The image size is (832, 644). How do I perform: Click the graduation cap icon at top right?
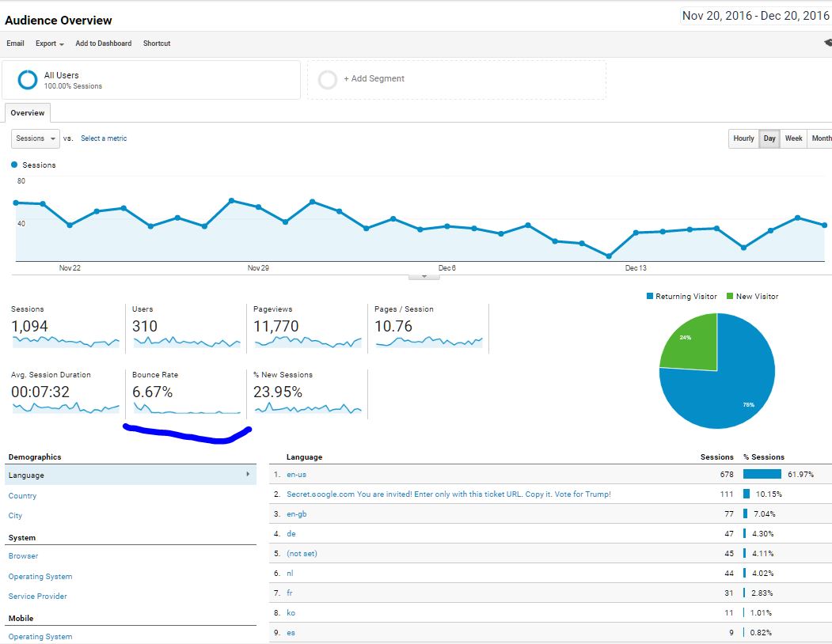click(827, 44)
